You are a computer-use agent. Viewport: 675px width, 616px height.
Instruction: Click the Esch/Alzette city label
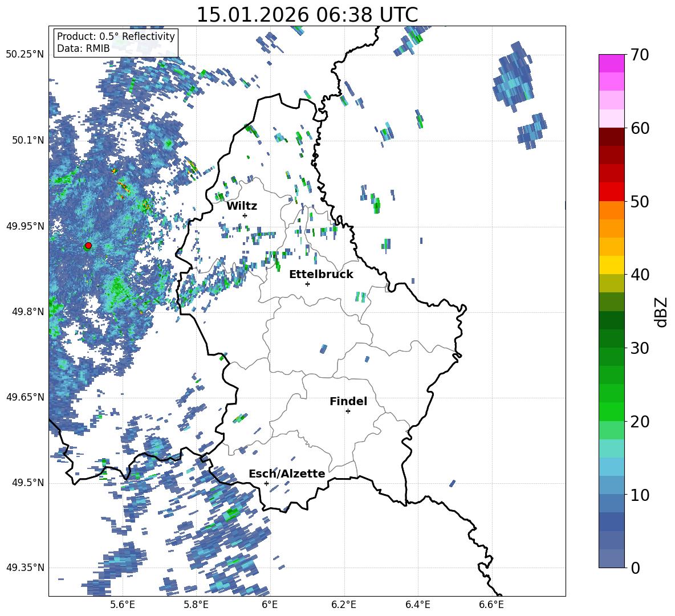(287, 474)
